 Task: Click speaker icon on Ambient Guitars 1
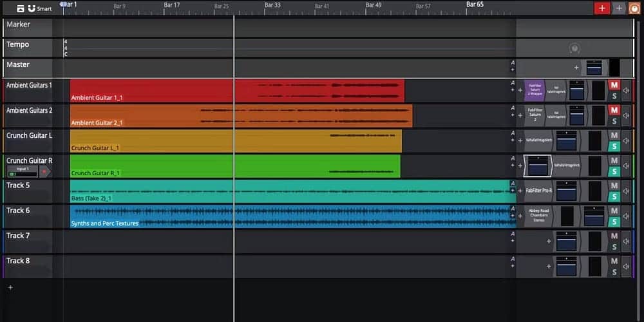(626, 91)
